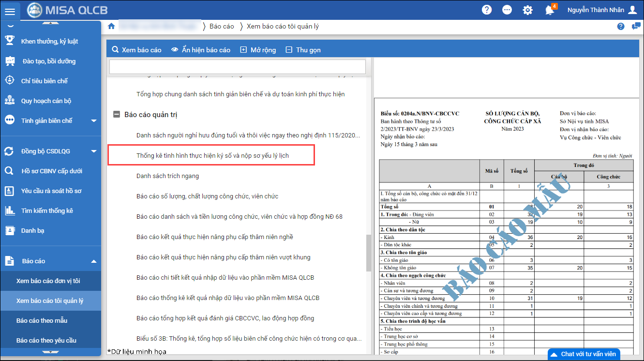Click the more options ellipsis icon in header
Viewport: 644px width, 361px height.
click(507, 10)
